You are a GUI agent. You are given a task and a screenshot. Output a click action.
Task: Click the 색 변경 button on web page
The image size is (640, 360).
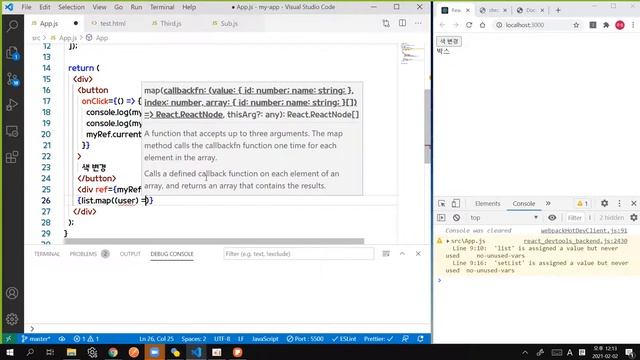[449, 41]
